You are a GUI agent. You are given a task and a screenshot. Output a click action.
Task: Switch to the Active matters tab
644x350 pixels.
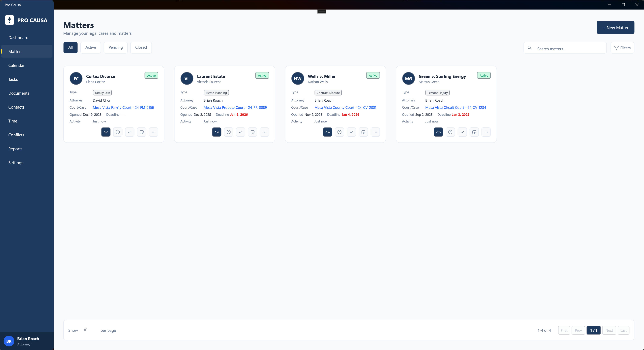coord(91,47)
